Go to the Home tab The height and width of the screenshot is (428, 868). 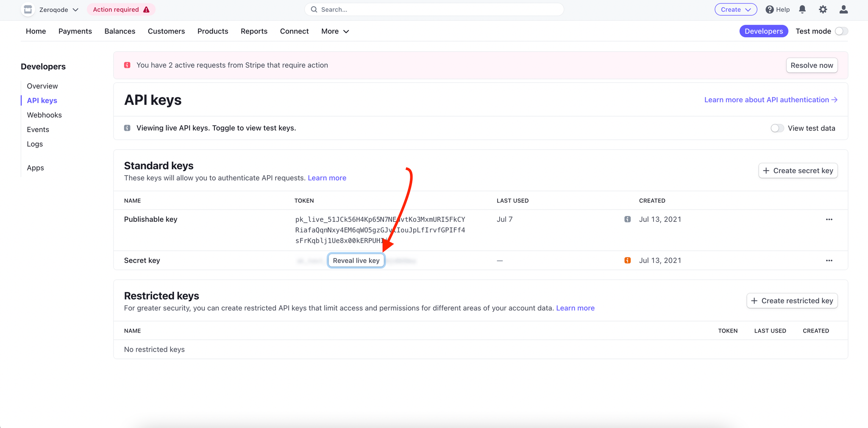[36, 31]
